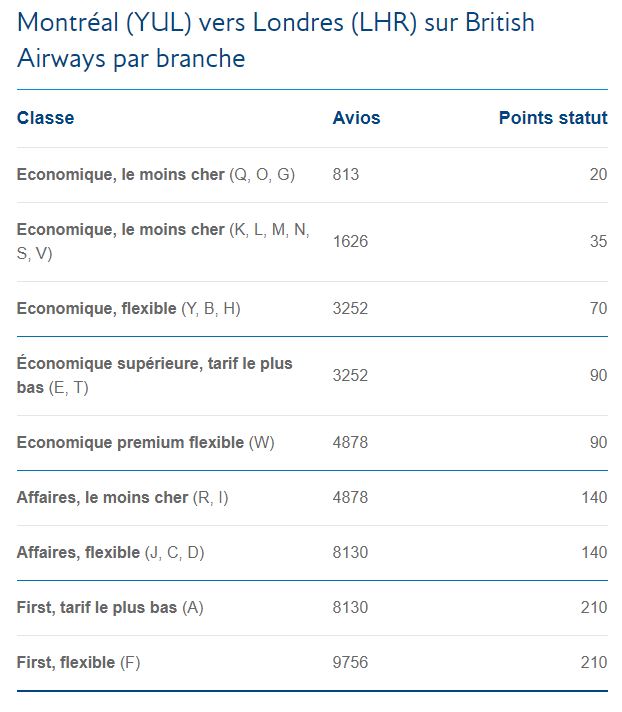Select the Économique supérieure, tarif le plus bas label

point(155,375)
